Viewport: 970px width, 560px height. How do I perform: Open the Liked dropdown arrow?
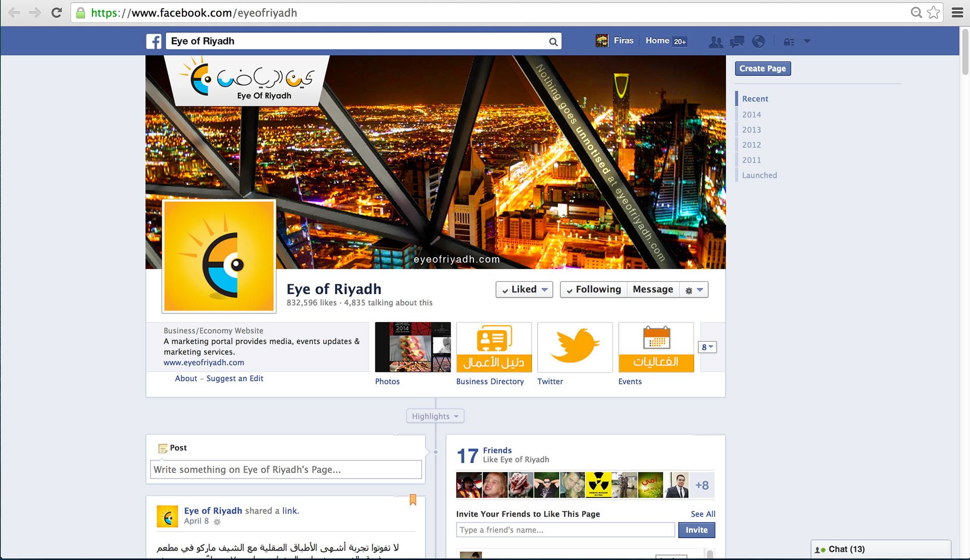545,290
